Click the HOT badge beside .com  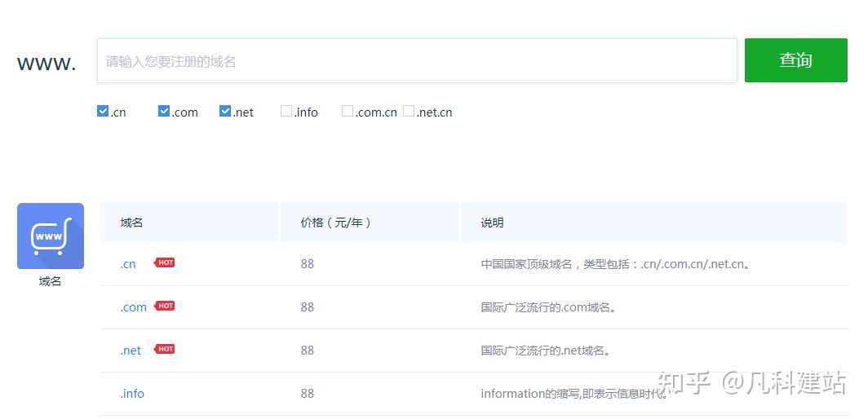165,306
